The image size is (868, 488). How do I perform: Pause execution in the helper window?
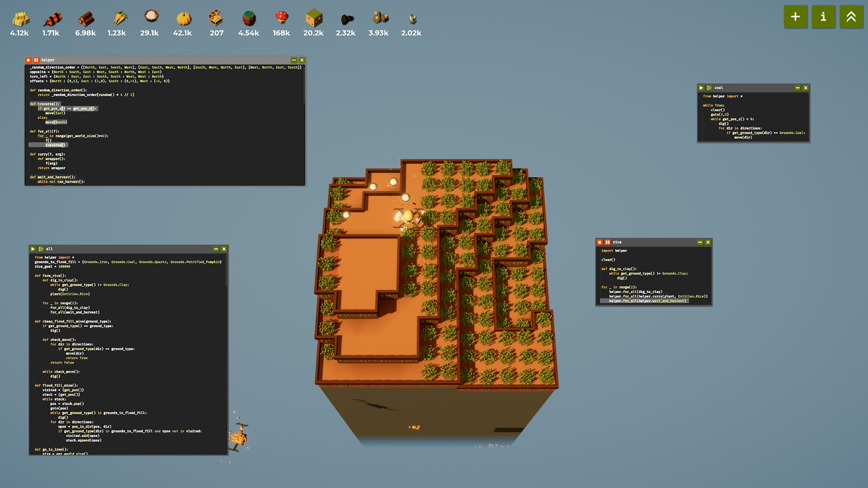tap(36, 60)
